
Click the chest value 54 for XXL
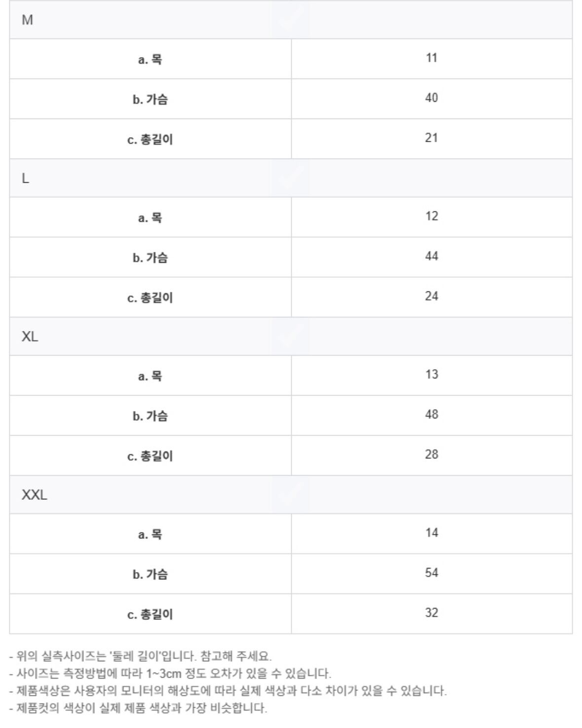431,573
